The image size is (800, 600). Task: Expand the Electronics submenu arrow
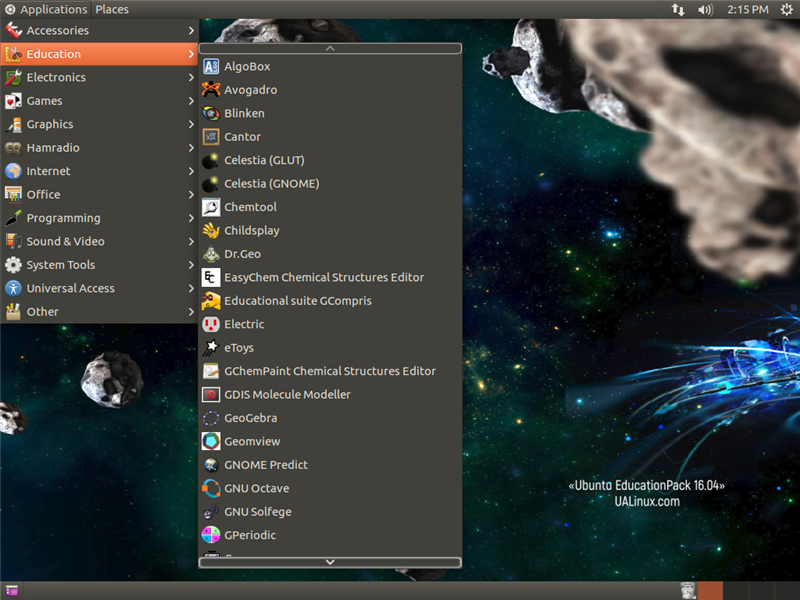[x=191, y=78]
